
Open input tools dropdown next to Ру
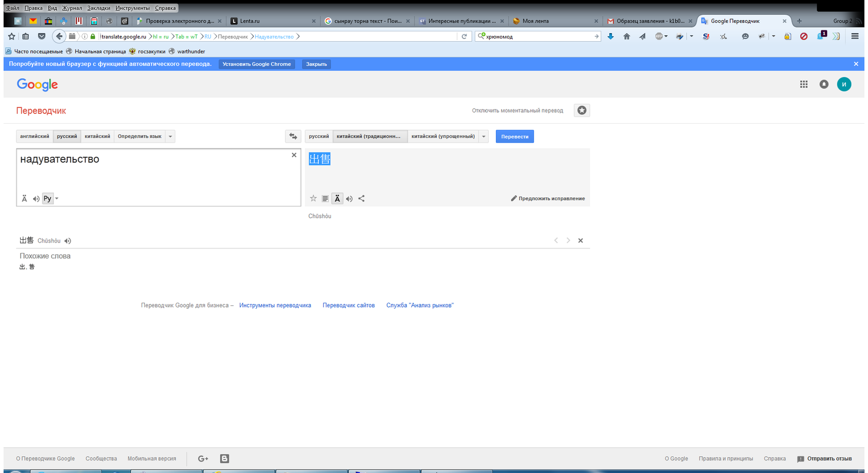(x=56, y=199)
